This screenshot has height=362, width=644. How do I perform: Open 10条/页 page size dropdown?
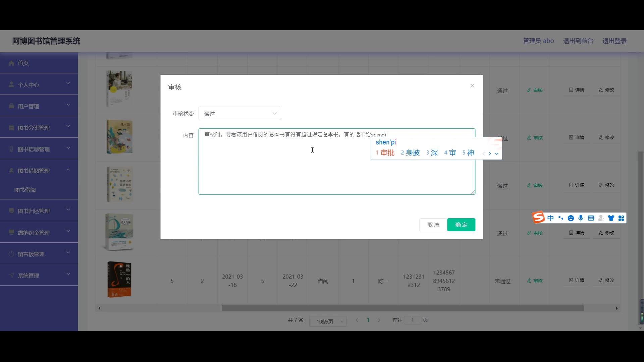click(x=328, y=321)
